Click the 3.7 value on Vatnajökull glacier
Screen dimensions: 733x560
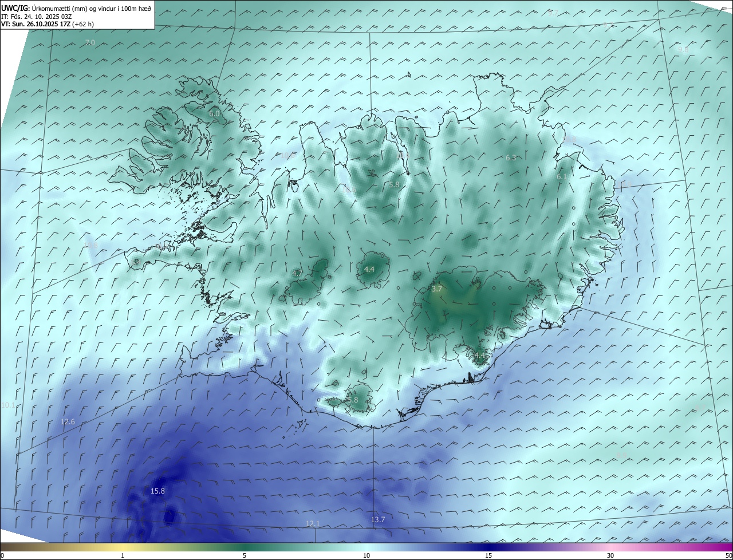point(436,289)
